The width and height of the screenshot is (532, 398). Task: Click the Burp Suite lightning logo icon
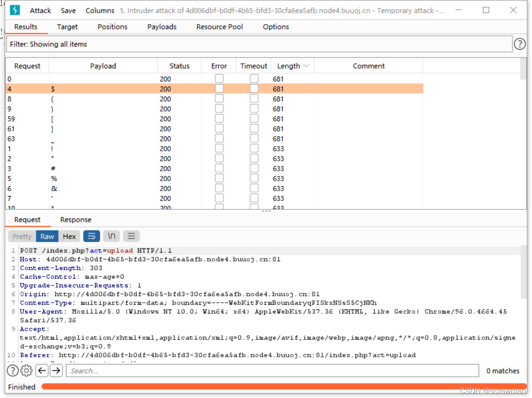click(15, 10)
